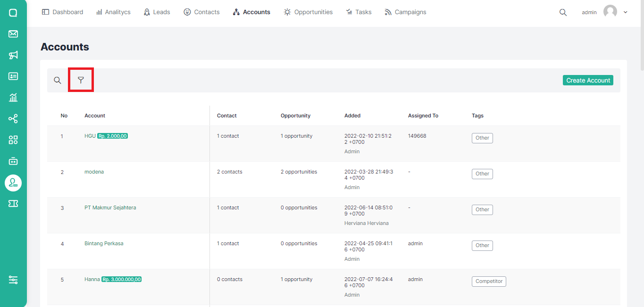Click Other tag in Bintang Perkasa row

[482, 246]
